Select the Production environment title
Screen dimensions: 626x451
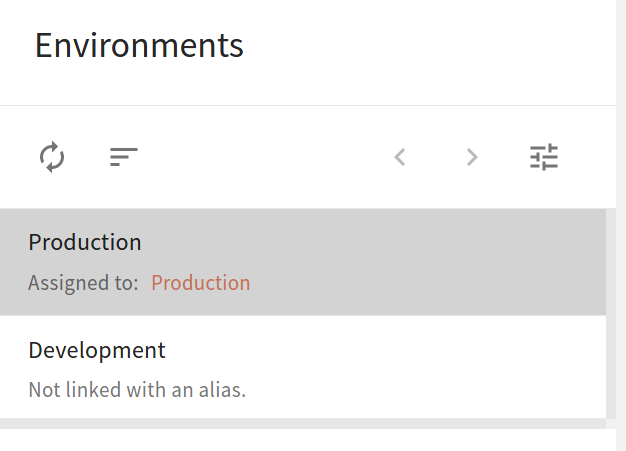[85, 242]
